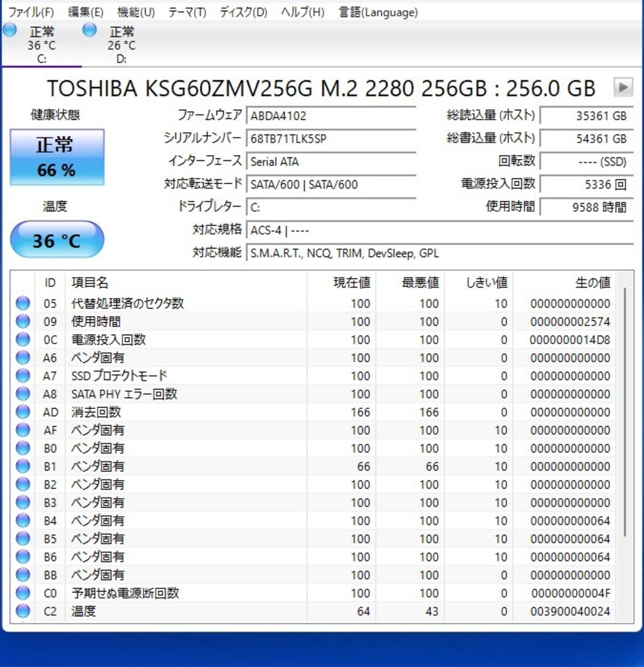Select the 予期せぬ電源断回数 attribute name

pyautogui.click(x=125, y=593)
